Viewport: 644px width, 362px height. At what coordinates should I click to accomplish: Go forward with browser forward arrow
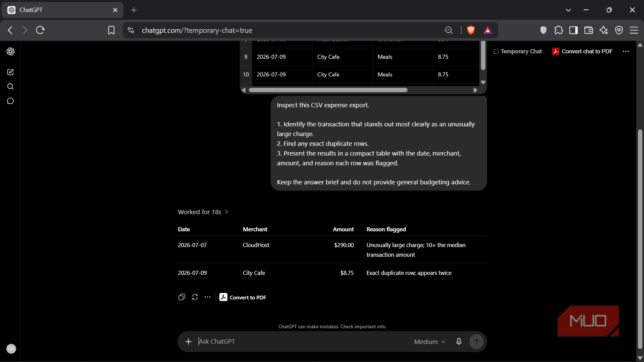(25, 30)
